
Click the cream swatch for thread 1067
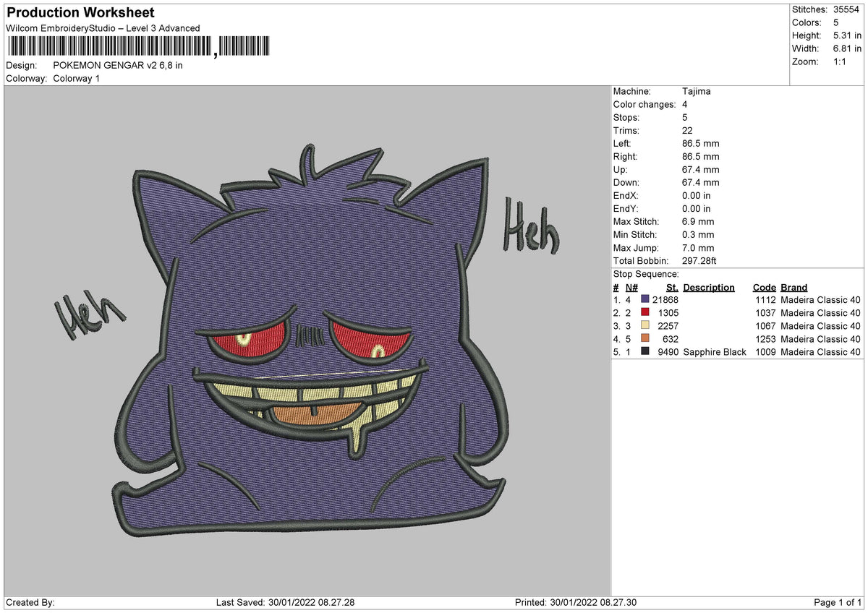tap(645, 326)
